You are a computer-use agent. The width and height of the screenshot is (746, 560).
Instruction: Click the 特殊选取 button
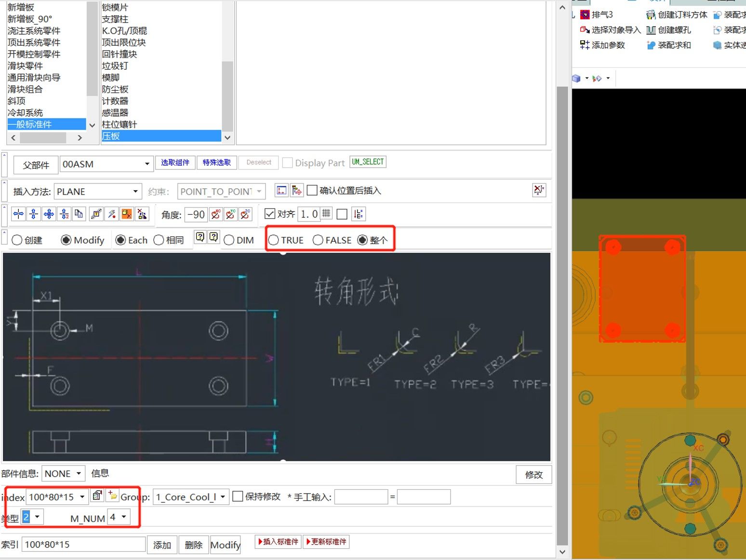216,162
